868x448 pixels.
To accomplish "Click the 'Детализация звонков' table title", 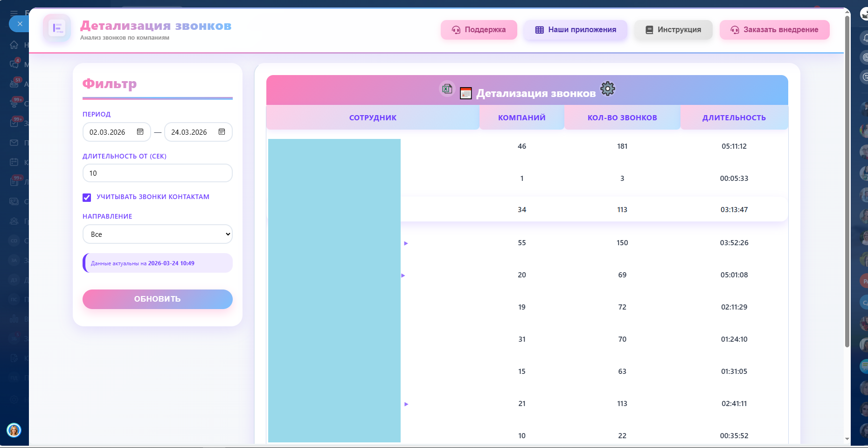I will click(536, 93).
